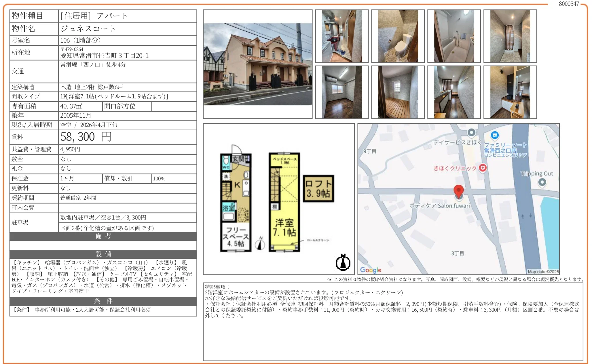Click the Map data ©2025 attribution

coord(543,271)
